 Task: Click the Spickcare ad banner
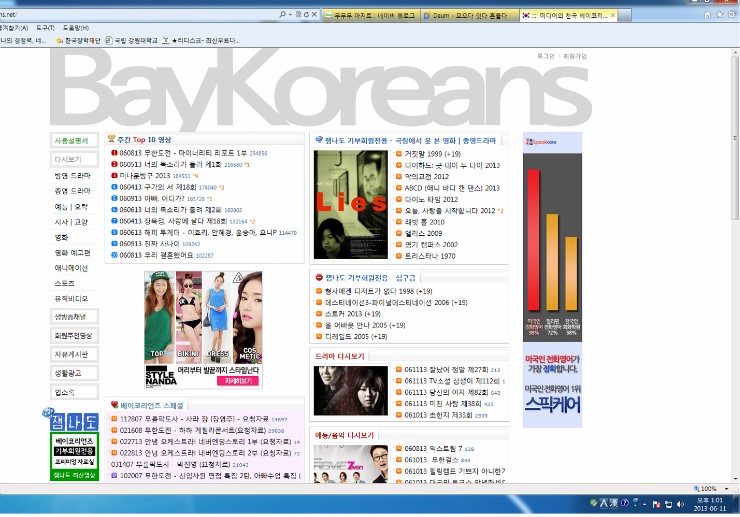click(x=552, y=280)
